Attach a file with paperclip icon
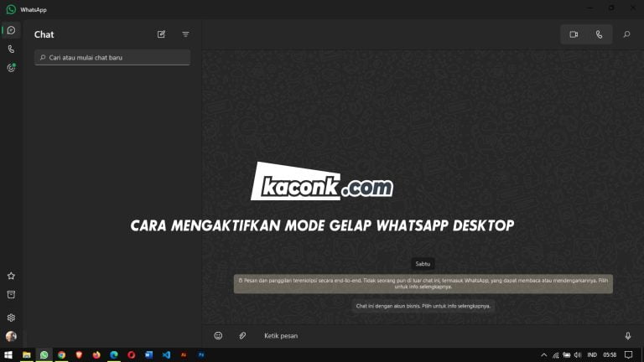644x362 pixels. pos(242,336)
